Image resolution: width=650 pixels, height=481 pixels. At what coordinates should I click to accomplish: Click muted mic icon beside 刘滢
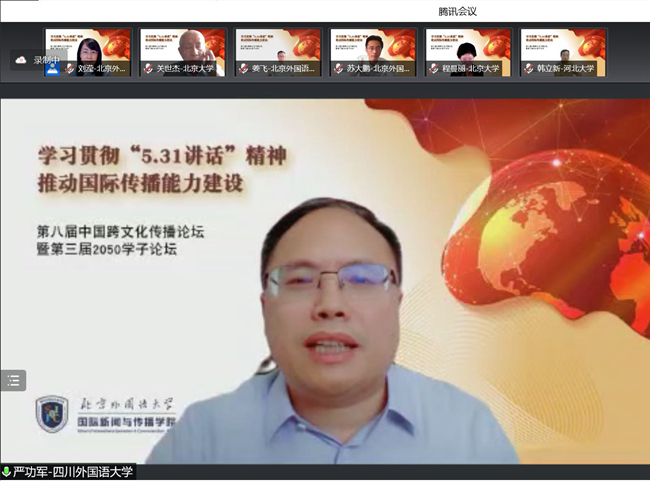pyautogui.click(x=70, y=68)
